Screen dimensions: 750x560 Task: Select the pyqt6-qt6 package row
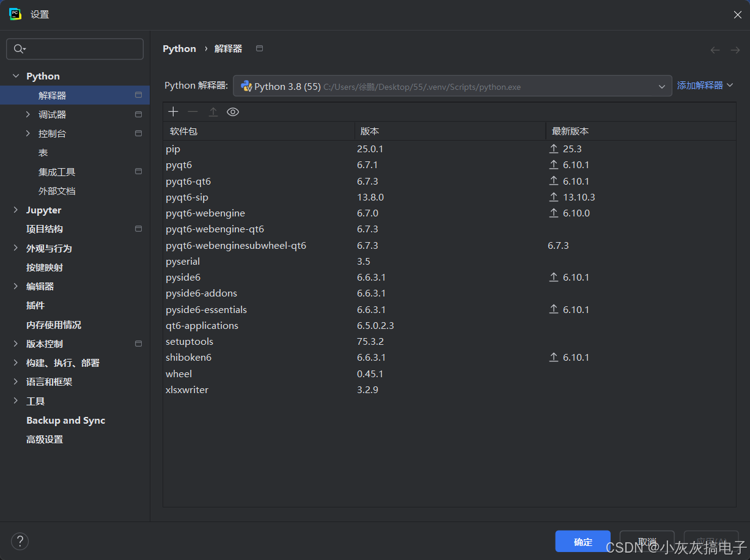[x=449, y=181]
